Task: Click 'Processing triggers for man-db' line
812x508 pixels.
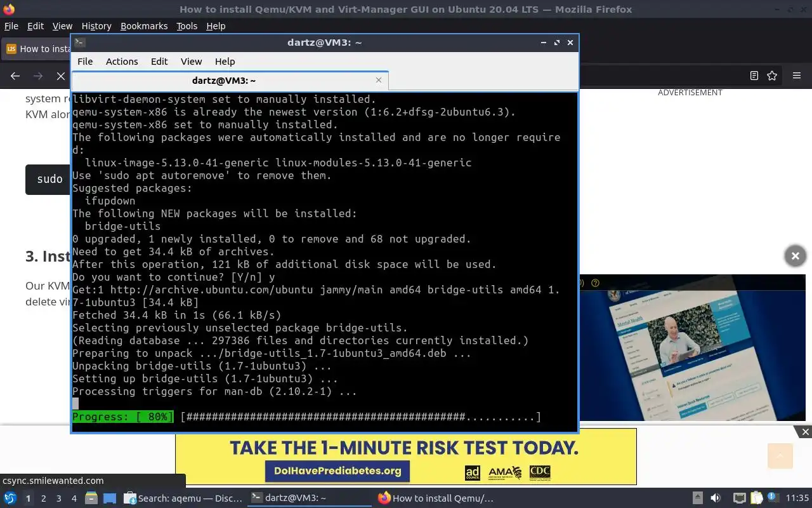Action: (x=214, y=391)
